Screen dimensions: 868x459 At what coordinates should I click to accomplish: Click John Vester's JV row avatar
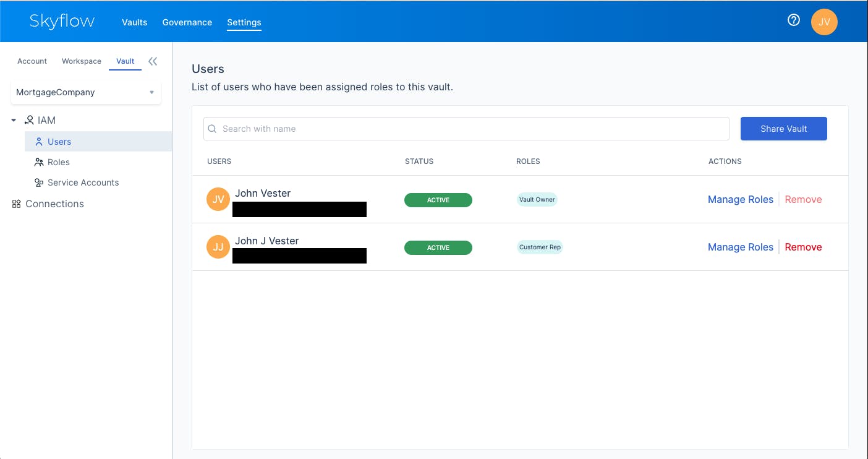pos(218,200)
